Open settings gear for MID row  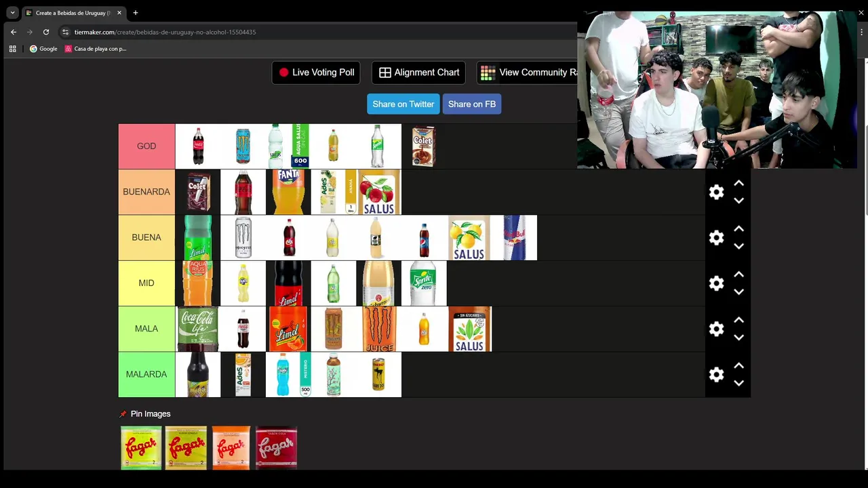click(x=716, y=283)
